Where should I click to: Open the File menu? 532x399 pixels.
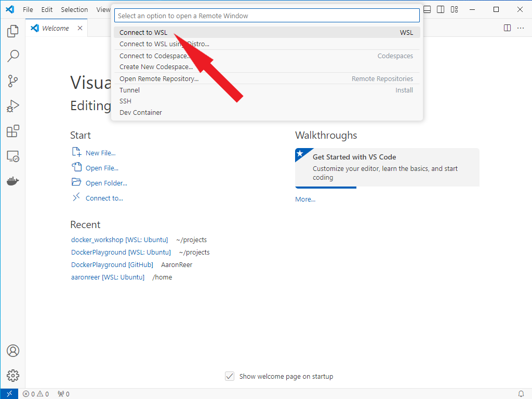[28, 9]
